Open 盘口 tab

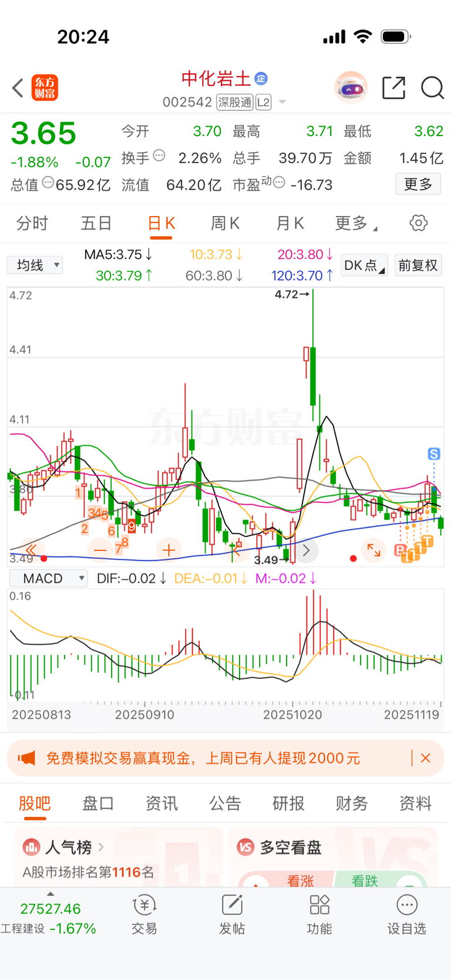(98, 803)
